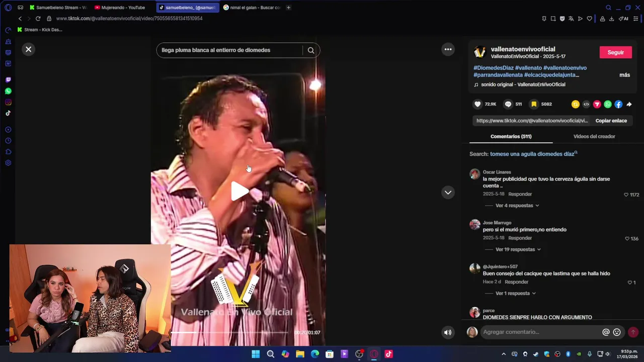This screenshot has width=644, height=362.
Task: Open TikTok from Opera sidebar
Action: click(8, 113)
